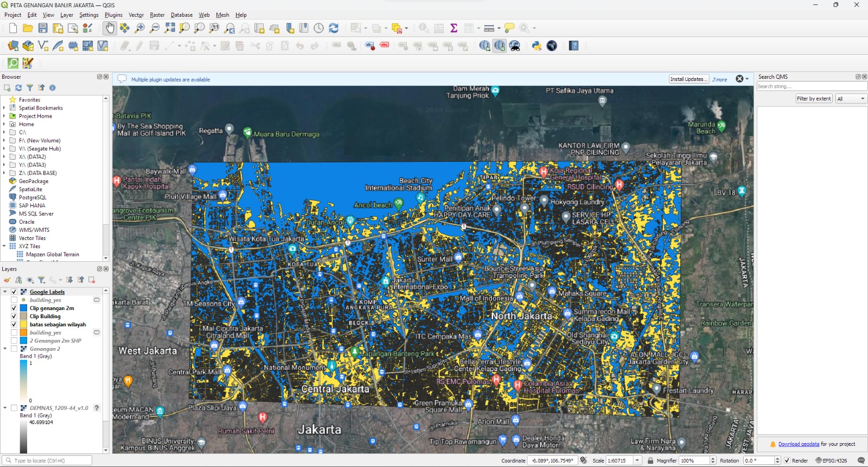Image resolution: width=868 pixels, height=467 pixels.
Task: Click the Save Project floppy disk icon
Action: (x=43, y=28)
